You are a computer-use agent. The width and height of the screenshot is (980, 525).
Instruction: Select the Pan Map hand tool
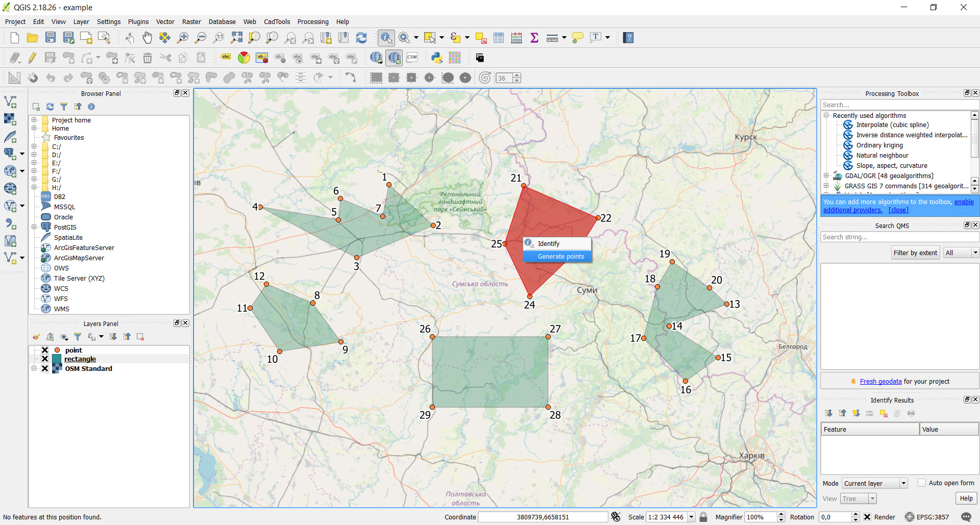(x=147, y=38)
